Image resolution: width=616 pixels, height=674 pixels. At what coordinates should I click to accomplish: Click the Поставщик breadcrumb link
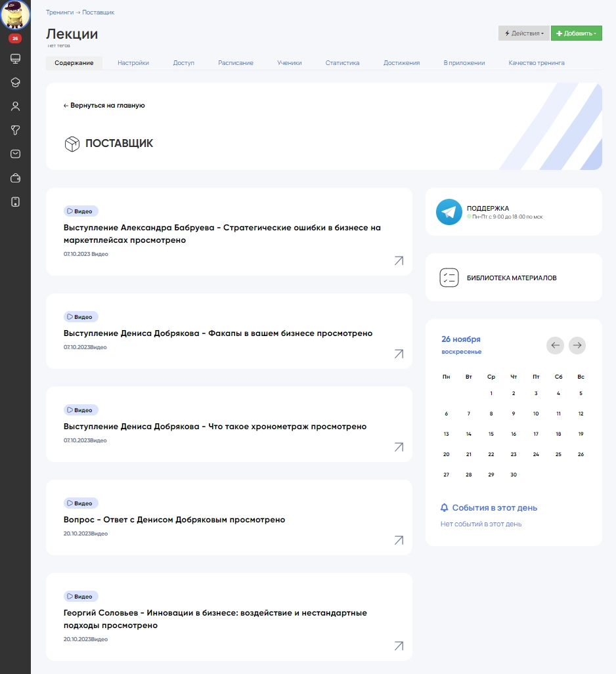pyautogui.click(x=99, y=12)
